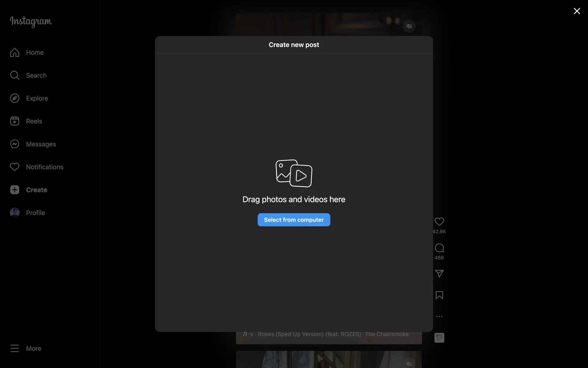
Task: Open the three dots options menu
Action: pos(439,316)
